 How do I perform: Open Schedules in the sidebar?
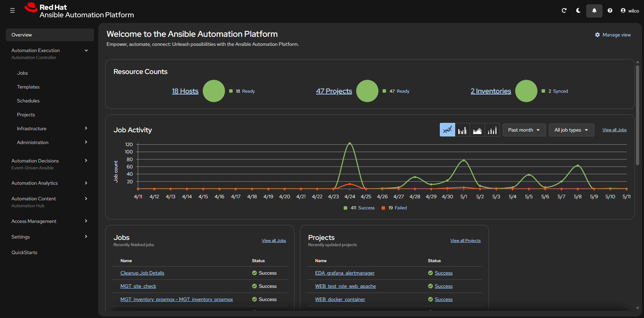click(28, 101)
